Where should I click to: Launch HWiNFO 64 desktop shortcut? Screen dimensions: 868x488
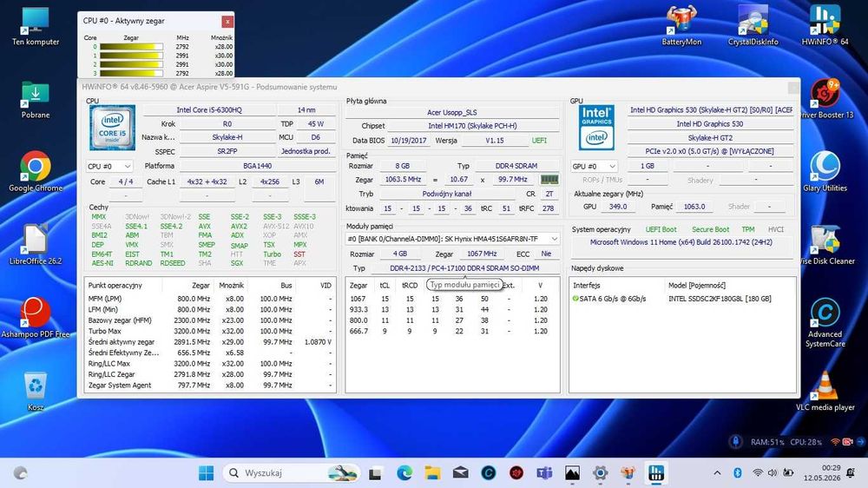pos(825,26)
